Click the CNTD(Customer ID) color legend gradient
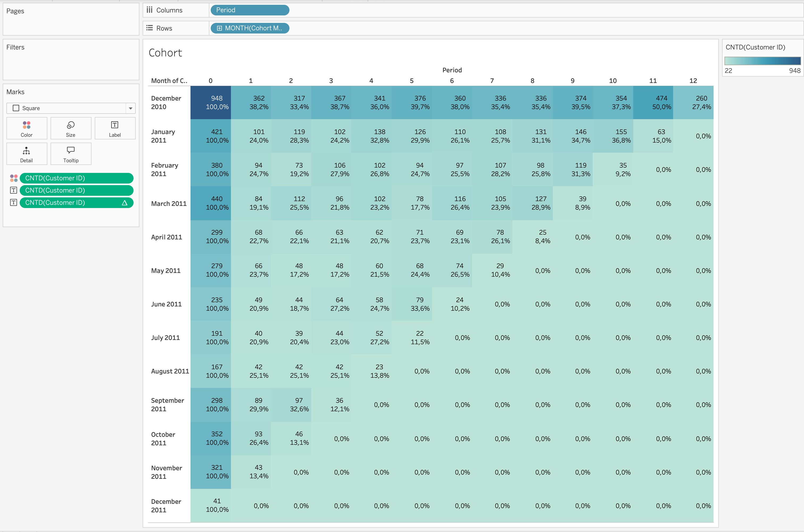The width and height of the screenshot is (804, 532). [x=762, y=61]
